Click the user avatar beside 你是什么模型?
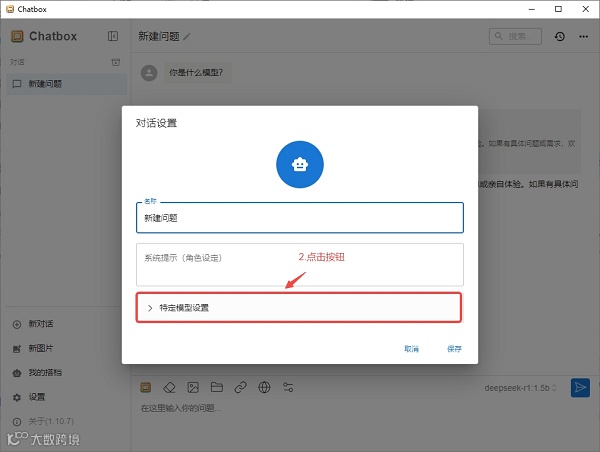Image resolution: width=600 pixels, height=452 pixels. click(149, 73)
